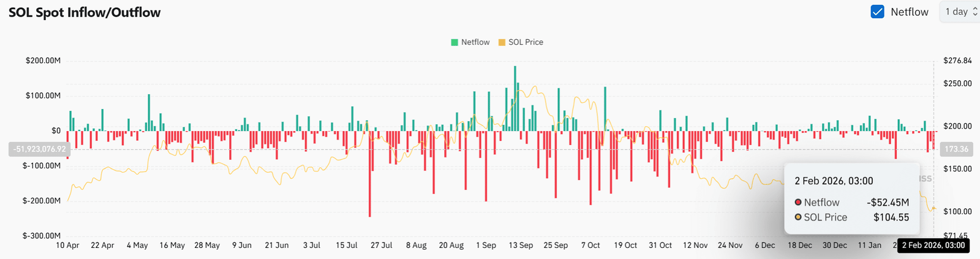Viewport: 980px width, 259px height.
Task: Uncheck the Netflow checkbox at top right
Action: pyautogui.click(x=877, y=12)
